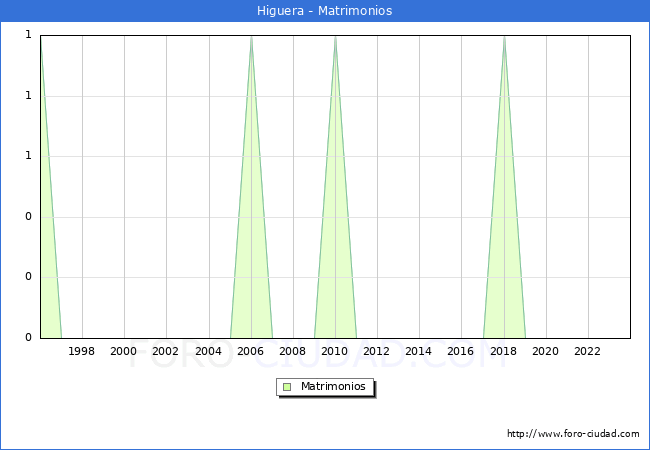Select the 2010 peak tip in chart

tap(335, 37)
